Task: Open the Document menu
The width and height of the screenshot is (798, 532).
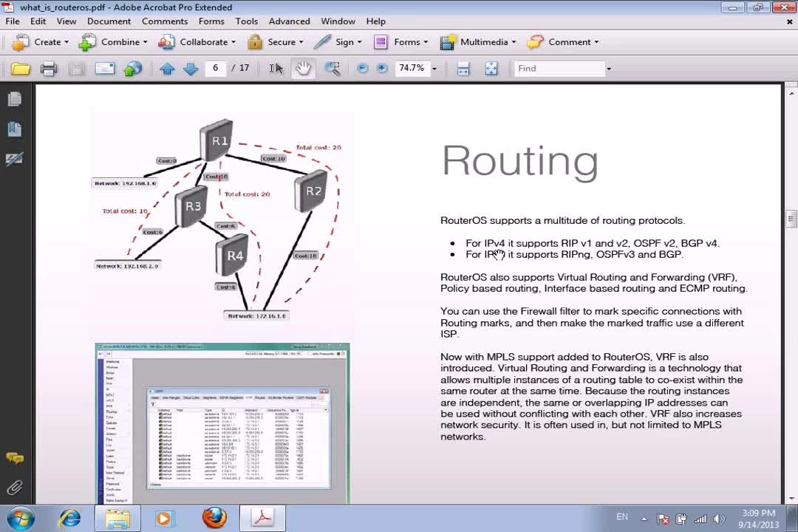Action: 109,21
